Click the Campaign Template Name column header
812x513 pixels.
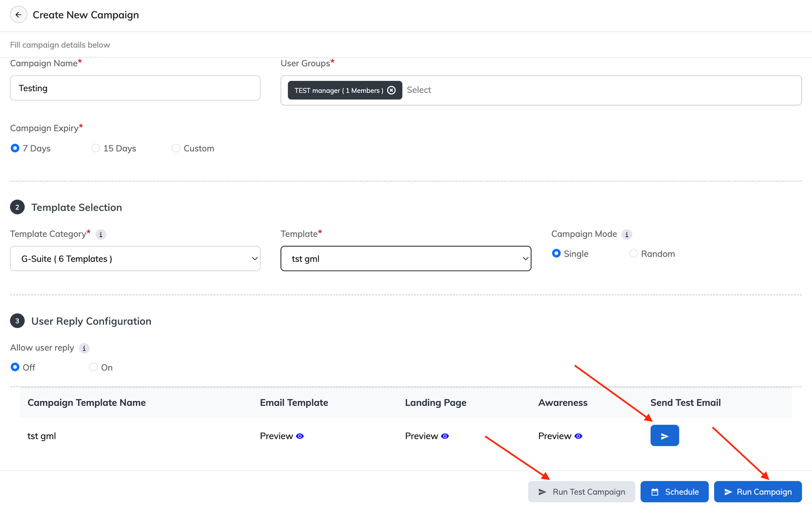click(x=86, y=403)
